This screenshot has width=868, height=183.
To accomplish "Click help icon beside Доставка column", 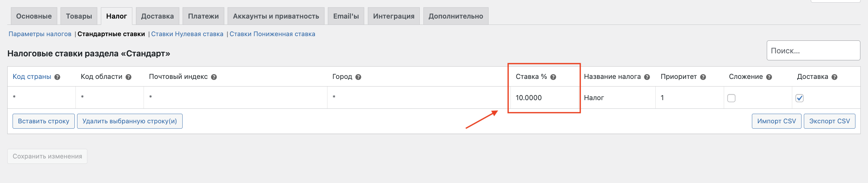I will tap(834, 77).
